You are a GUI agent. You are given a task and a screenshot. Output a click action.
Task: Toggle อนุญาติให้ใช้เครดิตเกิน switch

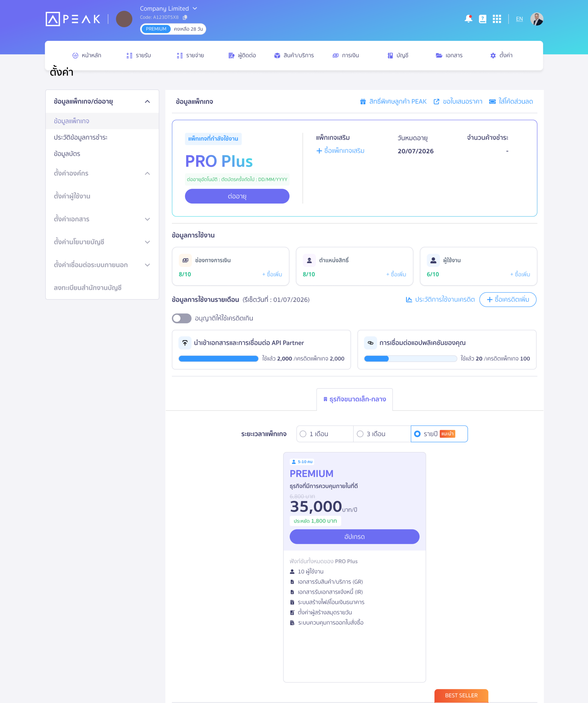click(x=182, y=318)
